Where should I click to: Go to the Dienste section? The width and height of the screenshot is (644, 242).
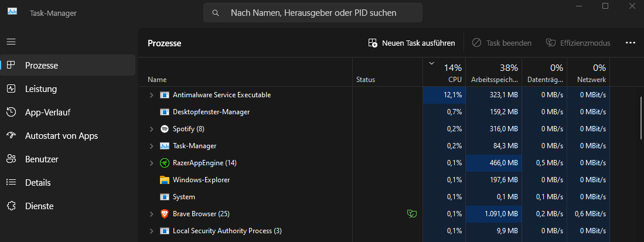39,206
